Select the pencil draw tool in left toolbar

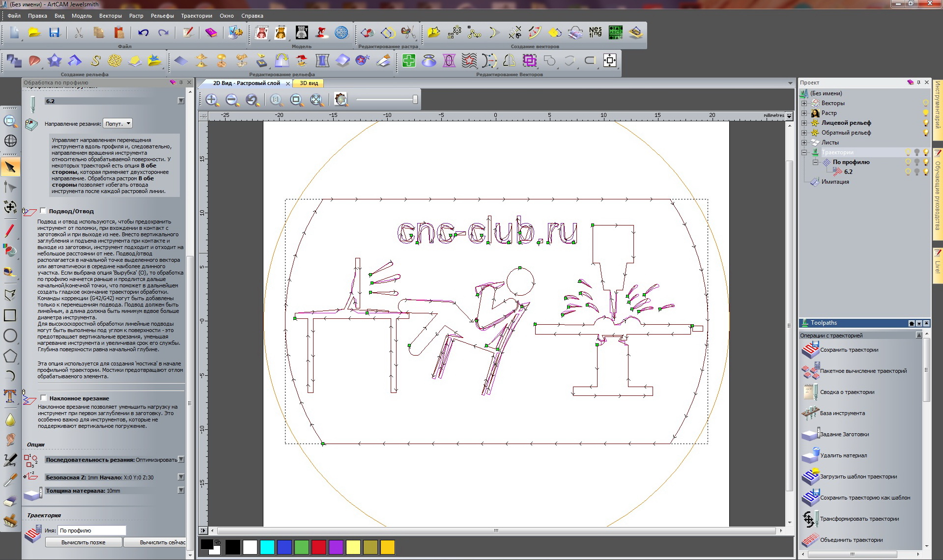(10, 230)
